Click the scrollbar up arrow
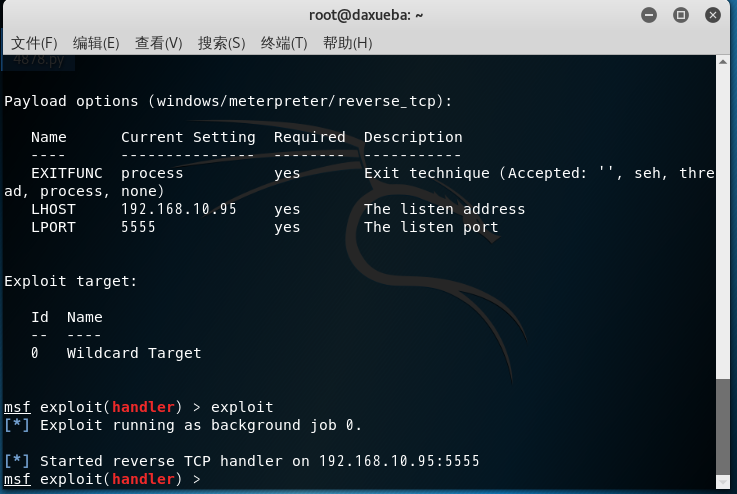The width and height of the screenshot is (737, 494). tap(723, 62)
